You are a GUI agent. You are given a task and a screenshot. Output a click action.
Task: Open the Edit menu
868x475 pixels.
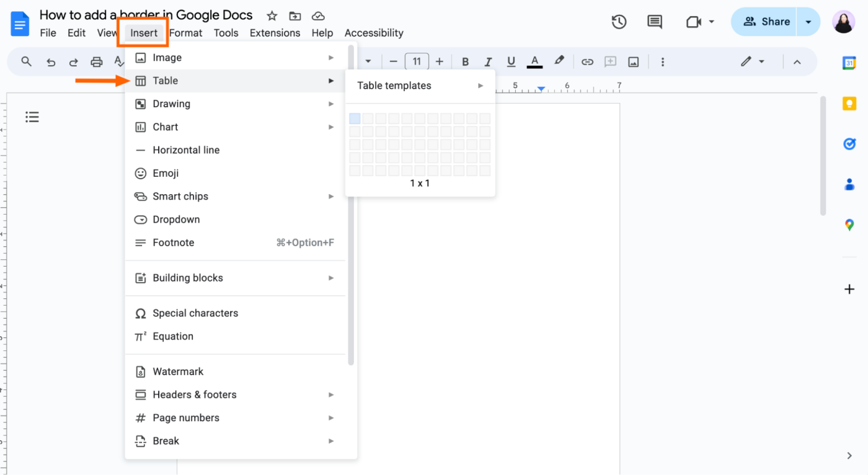point(76,33)
